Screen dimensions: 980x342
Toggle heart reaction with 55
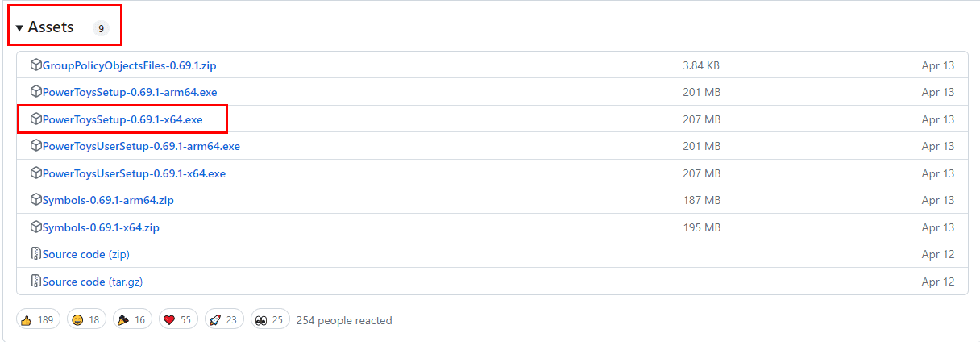pos(178,320)
